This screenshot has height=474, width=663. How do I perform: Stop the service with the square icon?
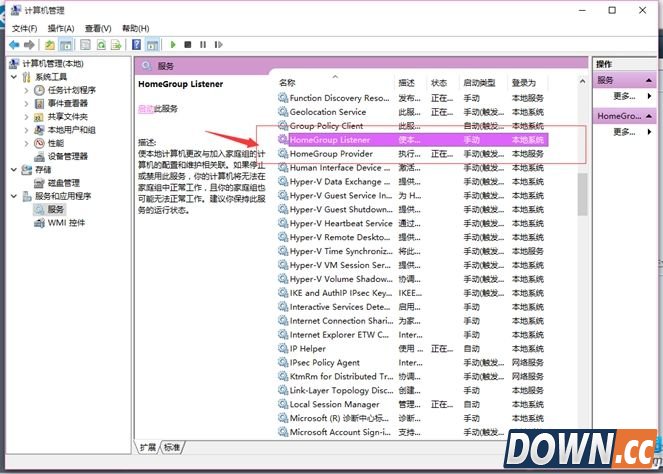(188, 44)
